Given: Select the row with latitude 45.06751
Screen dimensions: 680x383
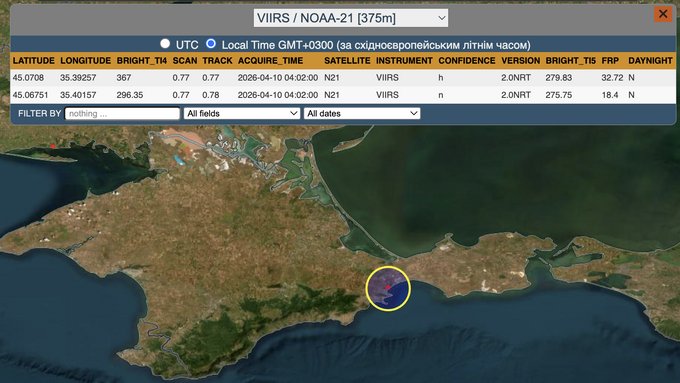Looking at the screenshot, I should point(343,95).
